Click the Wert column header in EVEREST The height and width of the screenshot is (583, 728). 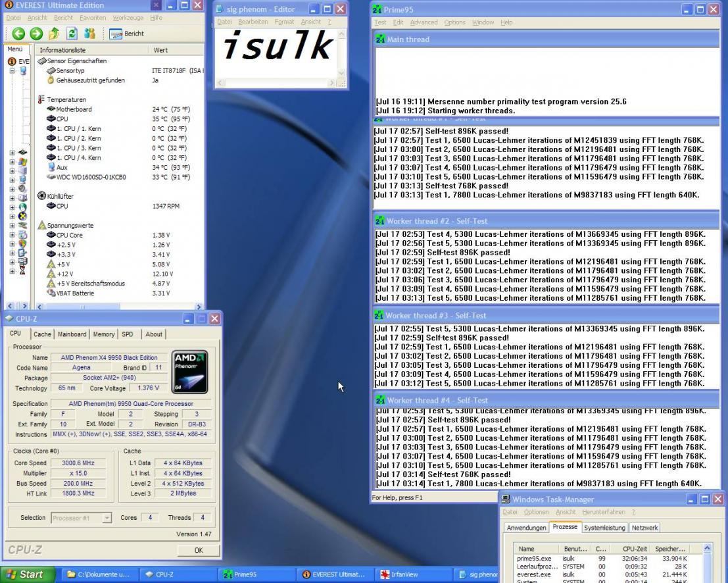tap(176, 50)
